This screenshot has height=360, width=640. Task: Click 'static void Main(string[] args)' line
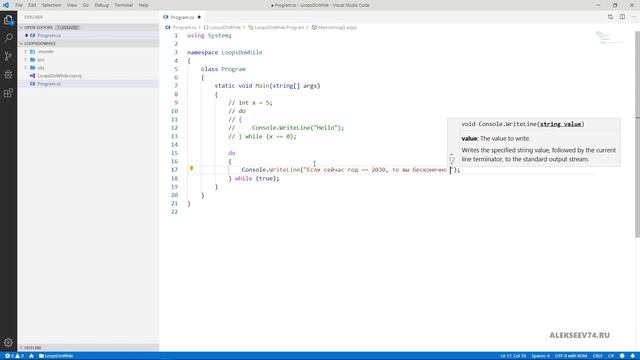(267, 86)
